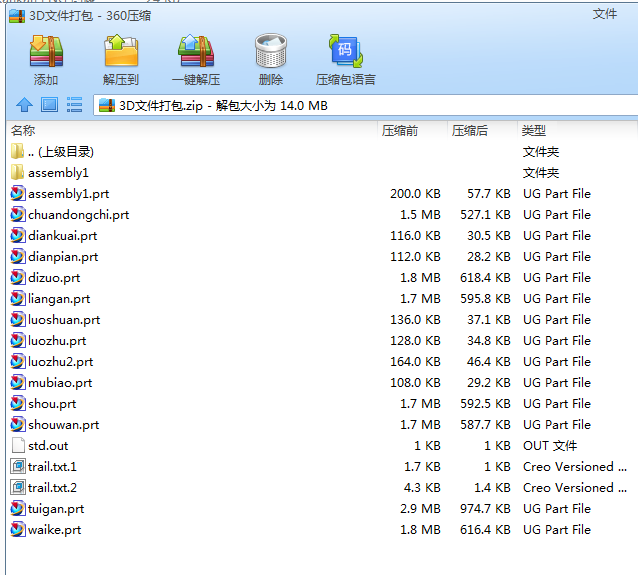Viewport: 638px width, 575px height.
Task: Select file dizuo.prt
Action: [x=54, y=278]
